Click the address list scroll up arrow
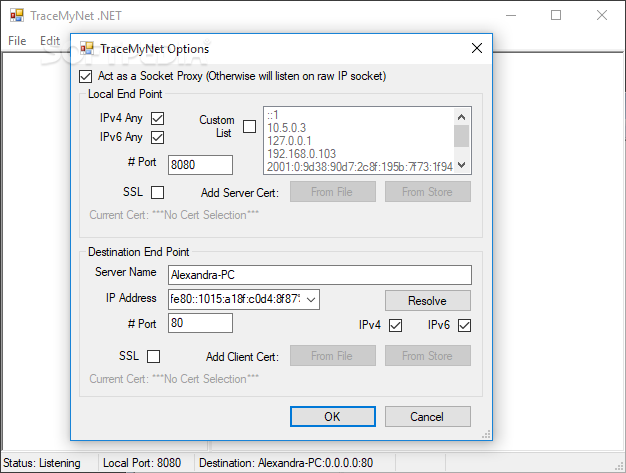626x473 pixels. point(462,117)
